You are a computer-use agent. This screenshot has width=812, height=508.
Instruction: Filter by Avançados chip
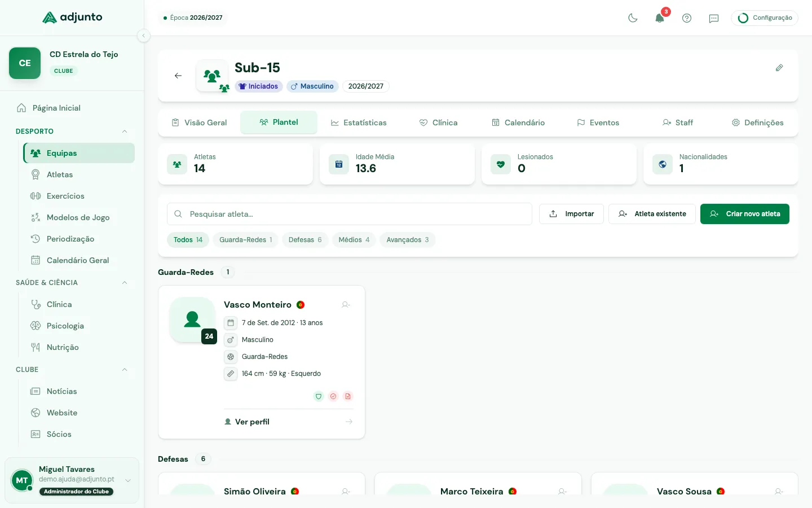[408, 240]
